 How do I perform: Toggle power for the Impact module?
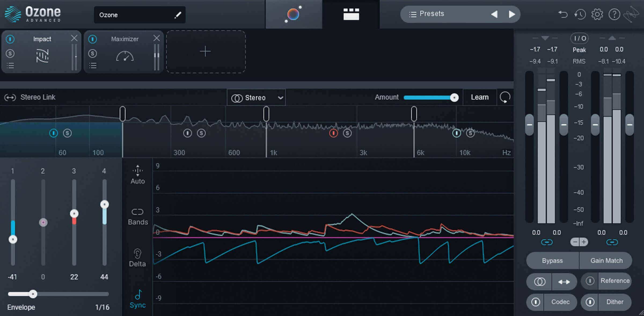pyautogui.click(x=10, y=39)
